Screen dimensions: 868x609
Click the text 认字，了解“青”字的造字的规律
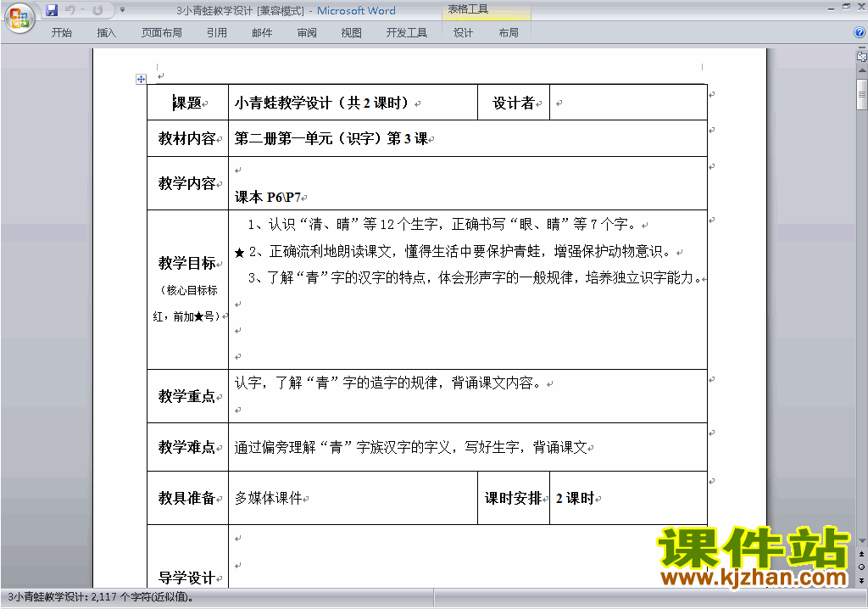[387, 383]
